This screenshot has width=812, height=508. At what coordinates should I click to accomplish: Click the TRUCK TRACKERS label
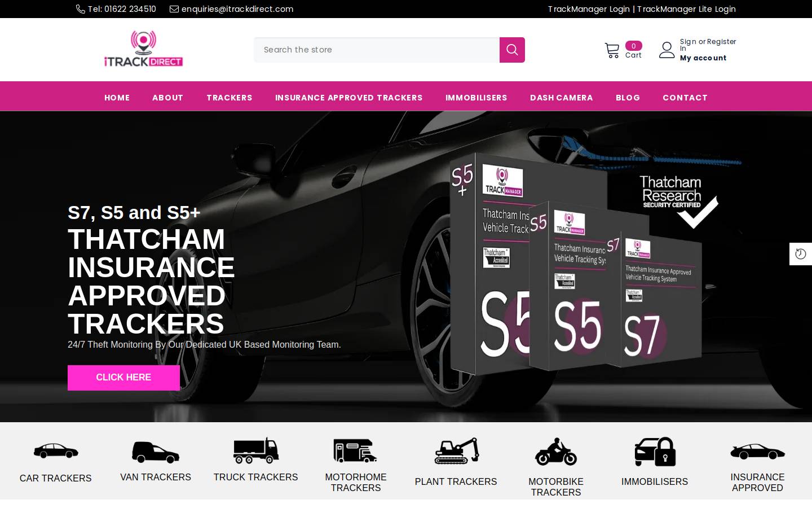(255, 477)
